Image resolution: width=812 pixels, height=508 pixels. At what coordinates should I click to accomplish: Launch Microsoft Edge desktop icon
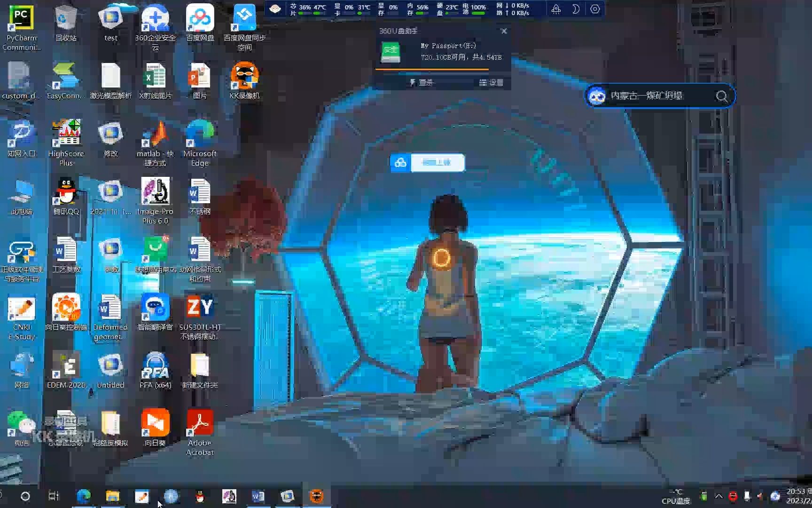pos(200,143)
